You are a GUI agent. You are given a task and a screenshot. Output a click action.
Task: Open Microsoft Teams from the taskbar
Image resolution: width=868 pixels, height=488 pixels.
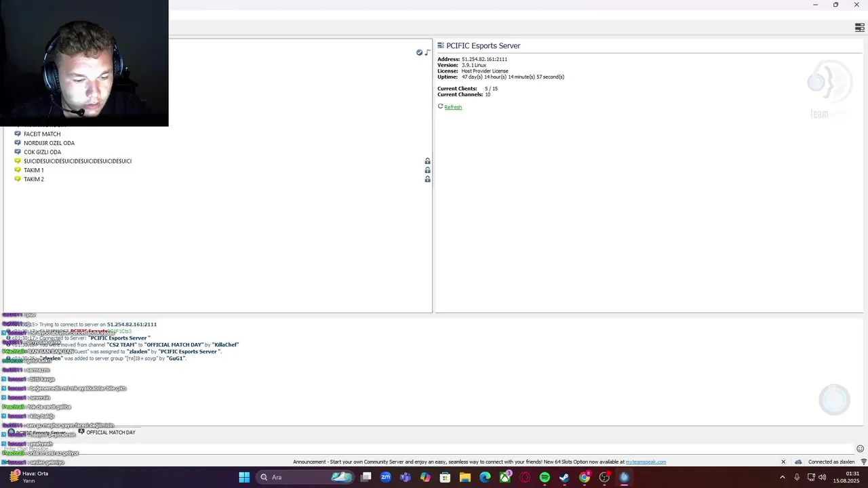(406, 477)
